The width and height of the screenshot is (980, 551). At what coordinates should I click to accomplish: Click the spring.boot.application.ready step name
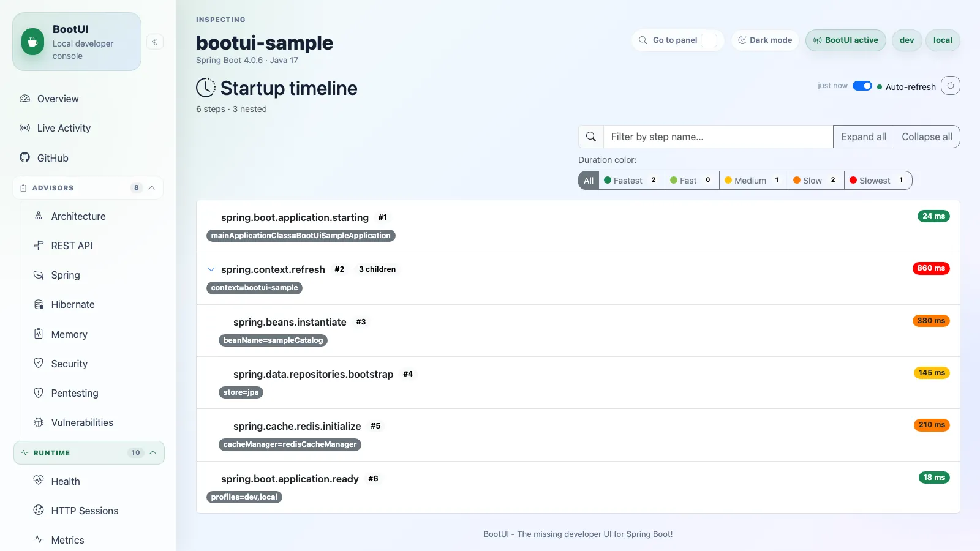pyautogui.click(x=290, y=479)
